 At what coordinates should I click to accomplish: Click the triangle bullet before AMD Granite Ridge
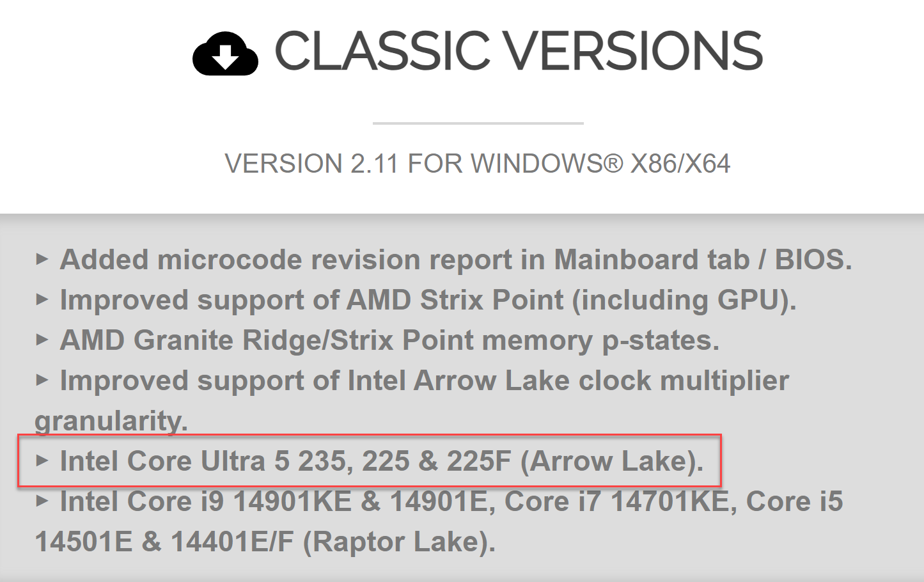(x=42, y=340)
